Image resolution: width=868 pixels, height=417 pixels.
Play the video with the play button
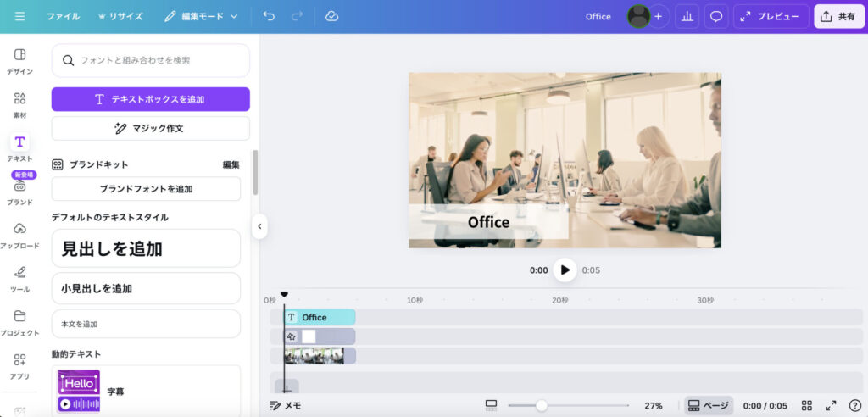coord(565,270)
